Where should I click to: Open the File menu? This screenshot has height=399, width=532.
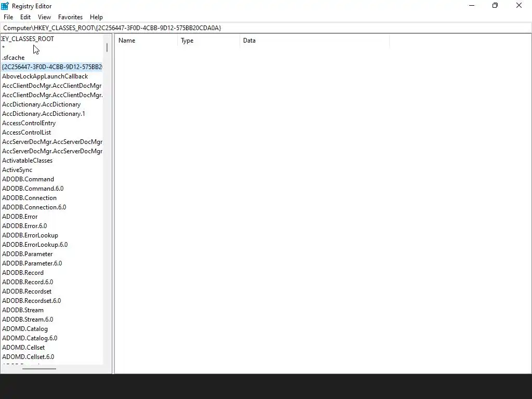click(x=8, y=17)
